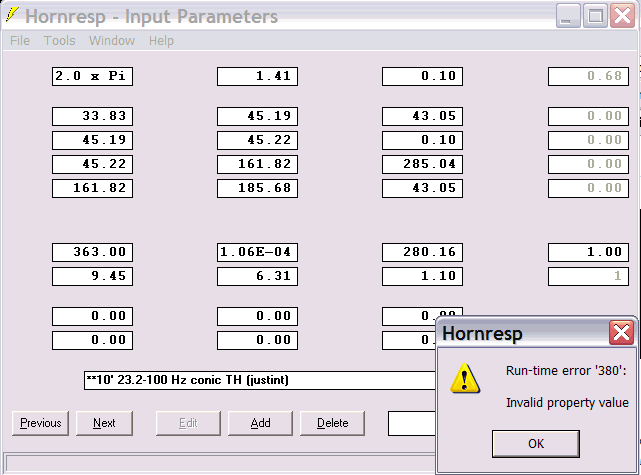The width and height of the screenshot is (641, 475).
Task: Click the 1.00 input field
Action: tap(588, 252)
